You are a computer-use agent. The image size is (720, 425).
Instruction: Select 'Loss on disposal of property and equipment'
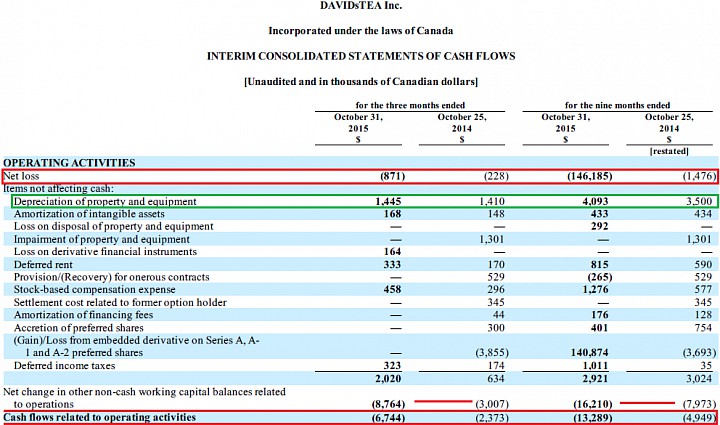coord(113,226)
